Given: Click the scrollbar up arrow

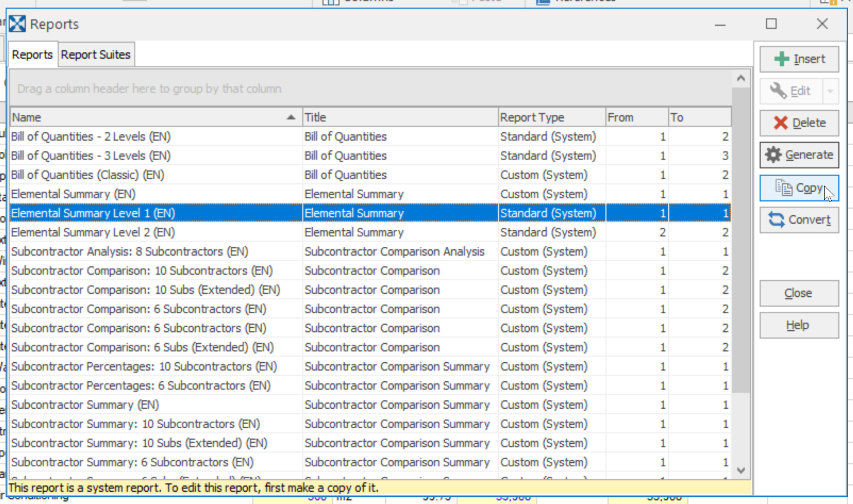Looking at the screenshot, I should 741,78.
